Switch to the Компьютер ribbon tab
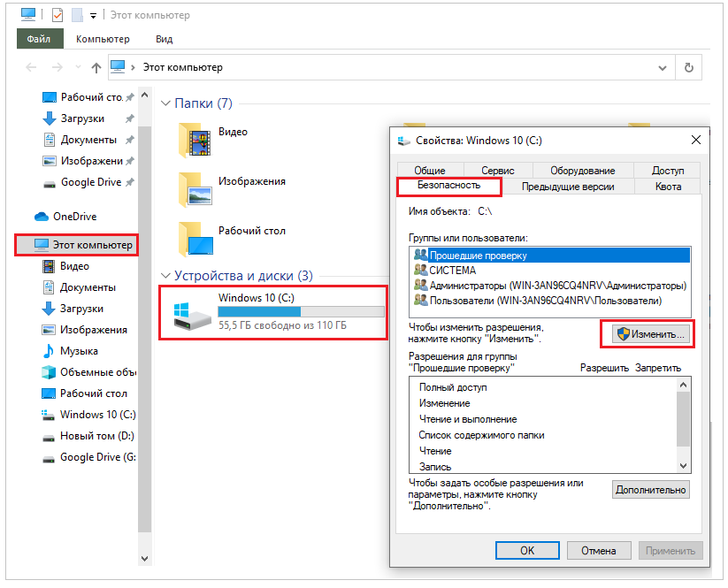This screenshot has width=728, height=588. pos(103,39)
